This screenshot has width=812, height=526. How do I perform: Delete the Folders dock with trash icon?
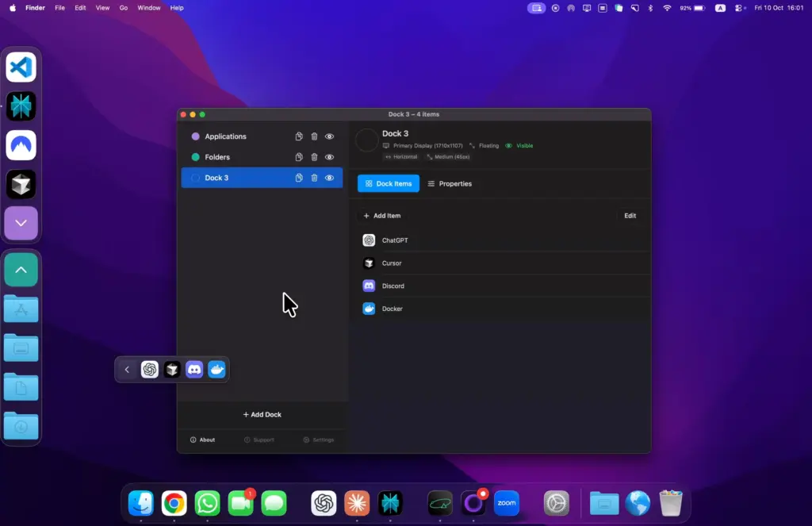coord(314,157)
